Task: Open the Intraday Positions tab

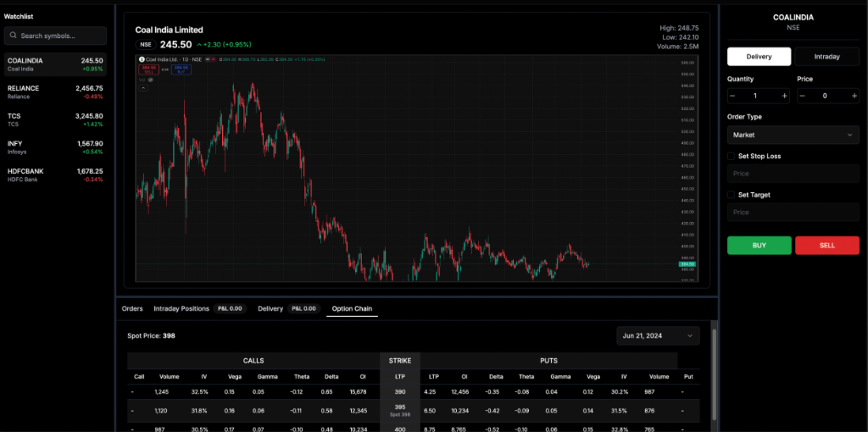Action: (x=181, y=308)
